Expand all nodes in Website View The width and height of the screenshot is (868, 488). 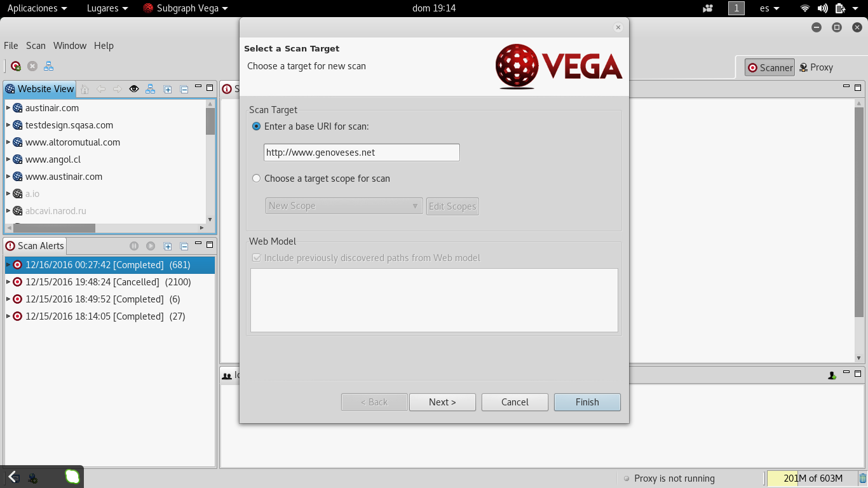click(168, 90)
